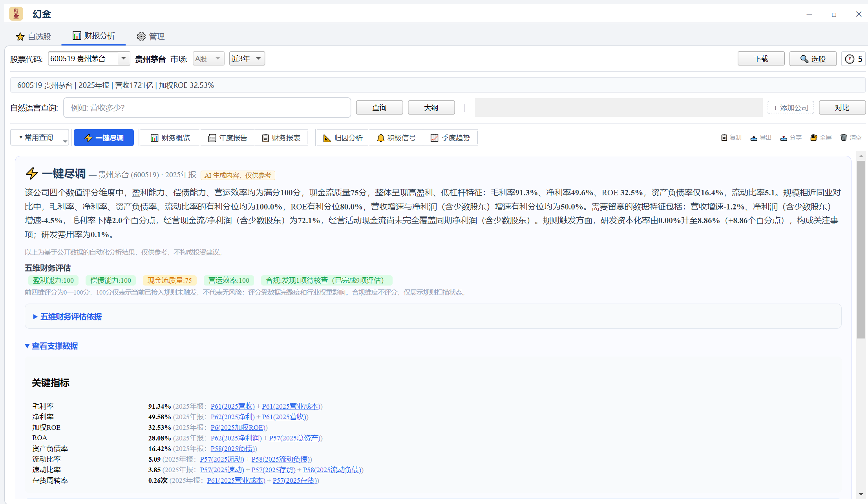Screen dimensions: 868x504
Task: Open link P58(2025负债) in 资产负债率 row
Action: click(233, 449)
